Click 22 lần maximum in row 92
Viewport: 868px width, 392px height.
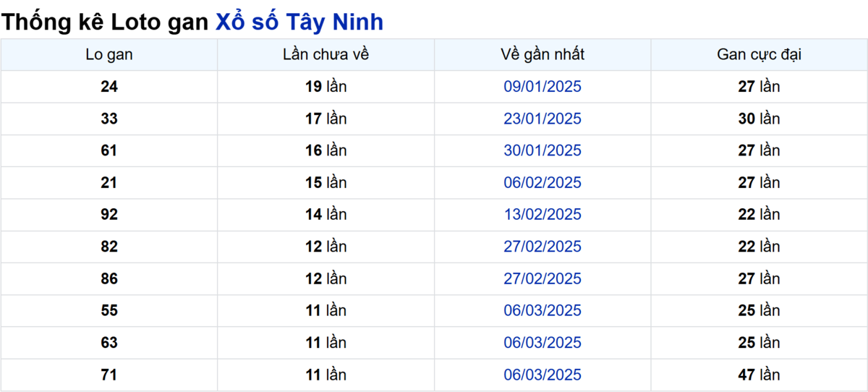click(x=759, y=215)
